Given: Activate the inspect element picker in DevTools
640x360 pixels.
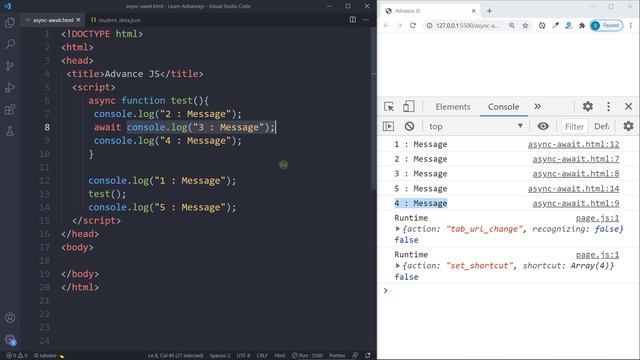Looking at the screenshot, I should (389, 107).
